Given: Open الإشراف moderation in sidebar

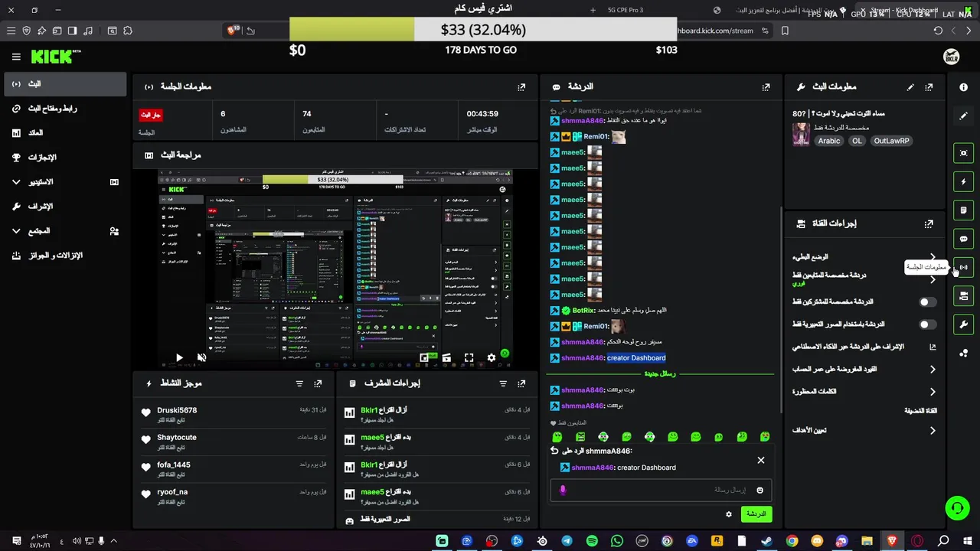Looking at the screenshot, I should tap(64, 207).
